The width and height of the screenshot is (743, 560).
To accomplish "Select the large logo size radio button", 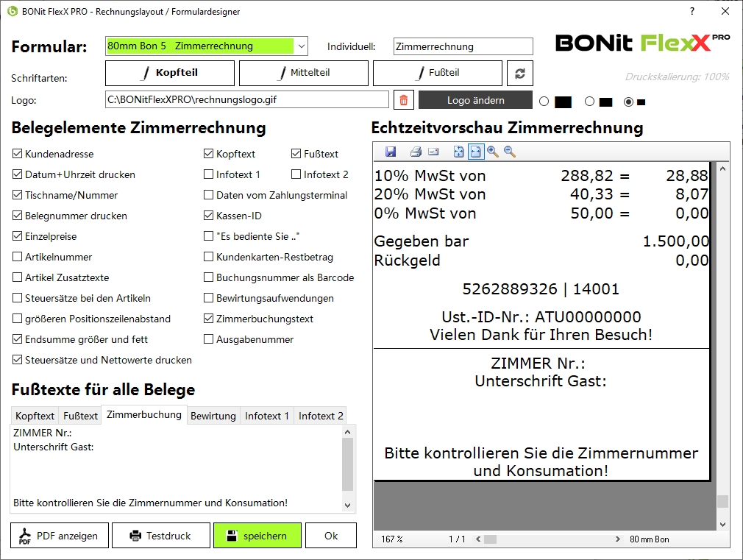I will click(544, 102).
